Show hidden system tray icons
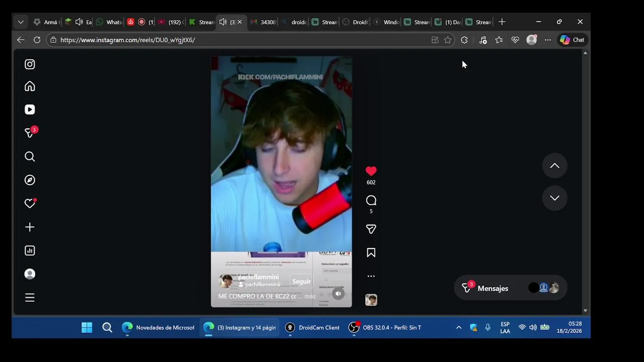Image resolution: width=644 pixels, height=362 pixels. [x=459, y=328]
